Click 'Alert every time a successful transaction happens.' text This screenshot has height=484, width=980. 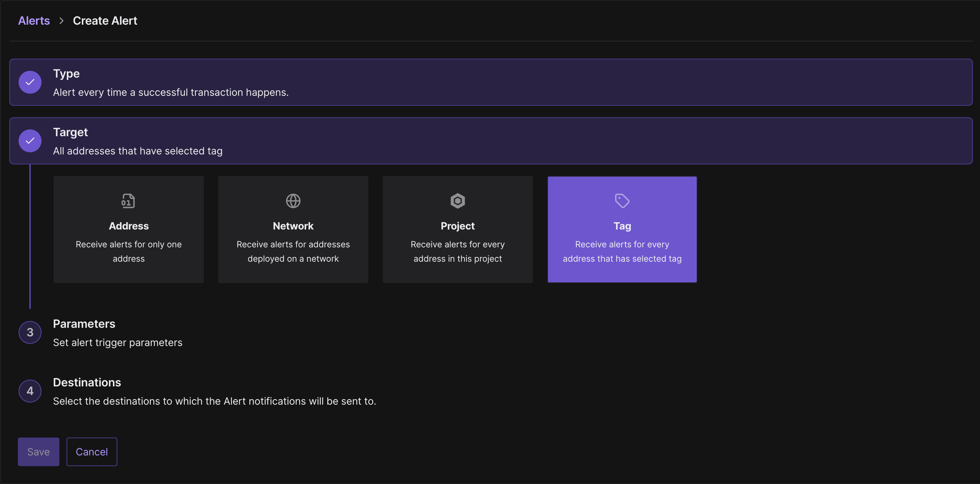[x=171, y=92]
